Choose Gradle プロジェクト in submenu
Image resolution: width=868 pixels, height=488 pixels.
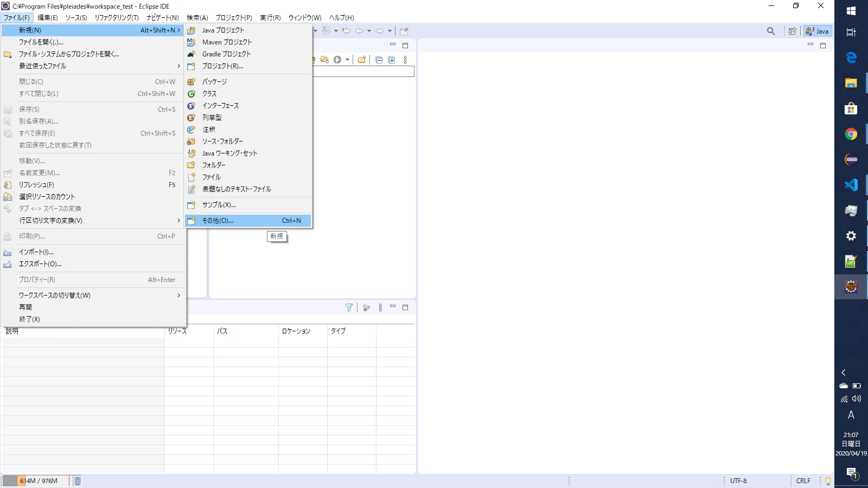pyautogui.click(x=248, y=54)
